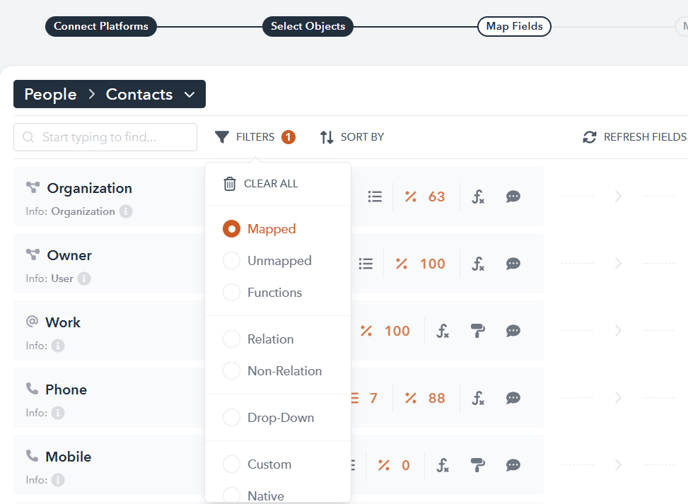Click the 63 percentage value
The height and width of the screenshot is (504, 688).
coord(437,197)
